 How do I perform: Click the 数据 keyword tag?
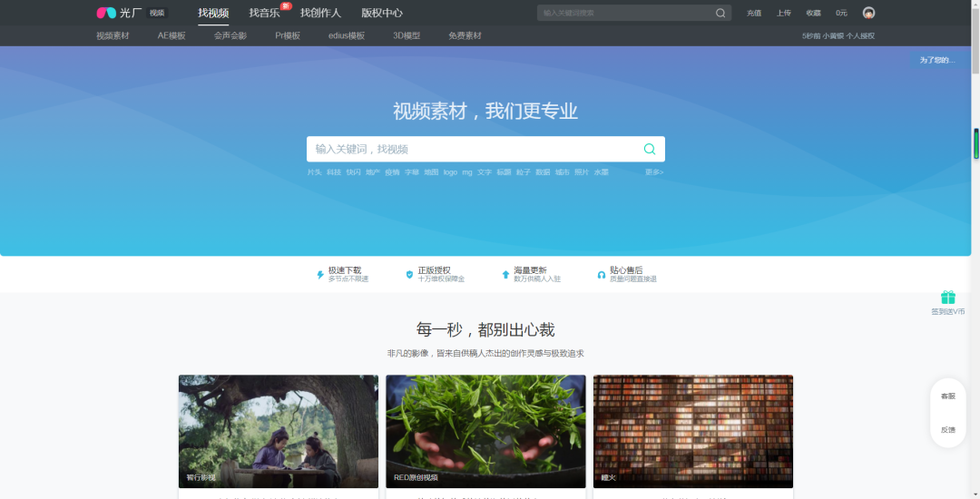click(x=543, y=171)
